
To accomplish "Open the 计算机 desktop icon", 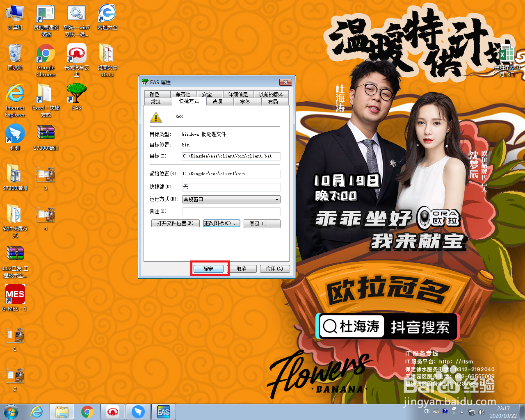I will (15, 17).
